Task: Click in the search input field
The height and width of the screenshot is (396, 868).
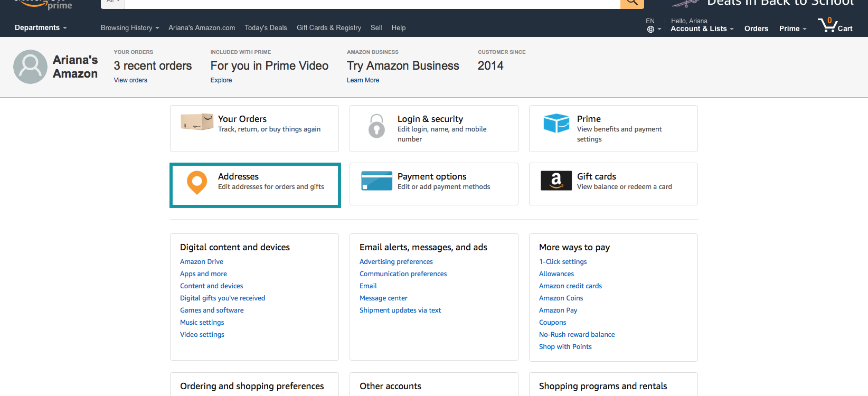Action: 372,3
